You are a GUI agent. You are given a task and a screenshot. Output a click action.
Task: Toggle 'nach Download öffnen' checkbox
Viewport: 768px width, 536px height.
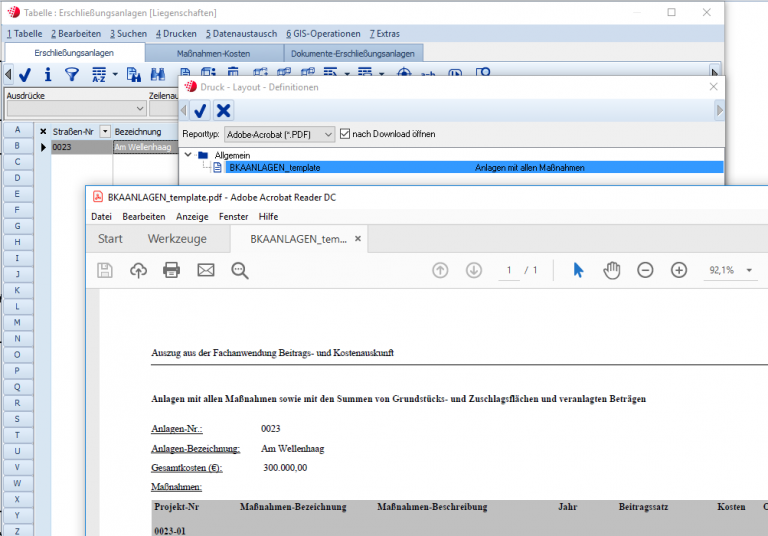[x=345, y=134]
